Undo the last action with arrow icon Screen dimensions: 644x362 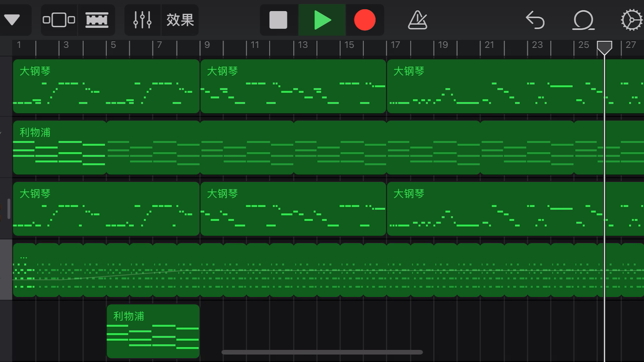coord(535,20)
